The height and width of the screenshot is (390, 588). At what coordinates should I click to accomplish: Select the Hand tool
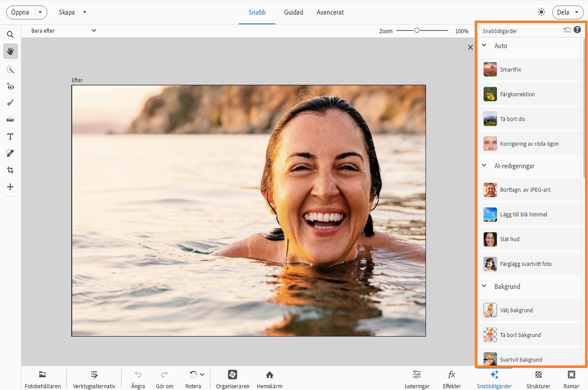coord(10,51)
